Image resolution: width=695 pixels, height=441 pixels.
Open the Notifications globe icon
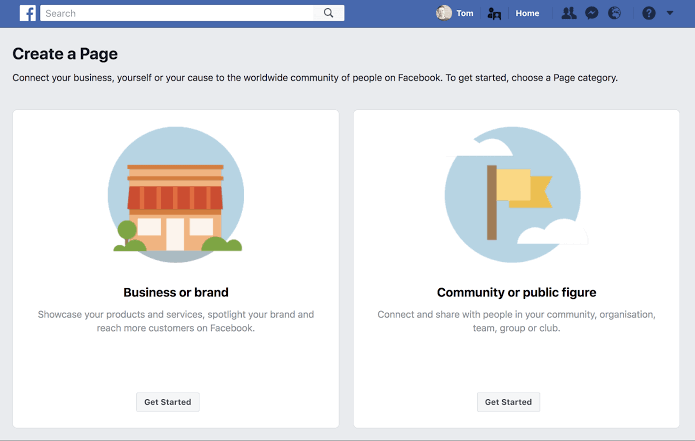pyautogui.click(x=614, y=13)
